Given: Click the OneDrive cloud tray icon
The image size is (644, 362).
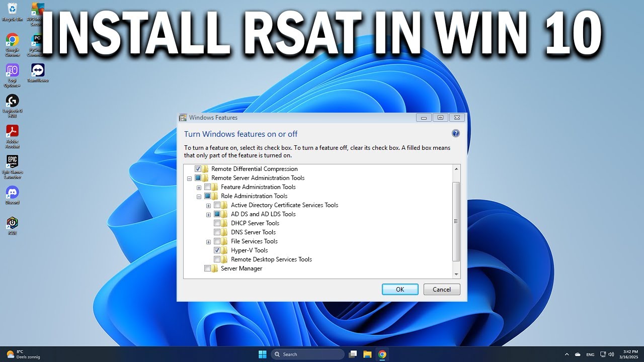Looking at the screenshot, I should coord(578,354).
